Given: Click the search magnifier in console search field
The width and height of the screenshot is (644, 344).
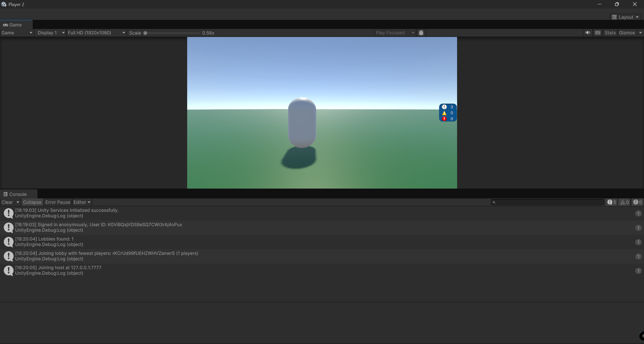Looking at the screenshot, I should (494, 202).
